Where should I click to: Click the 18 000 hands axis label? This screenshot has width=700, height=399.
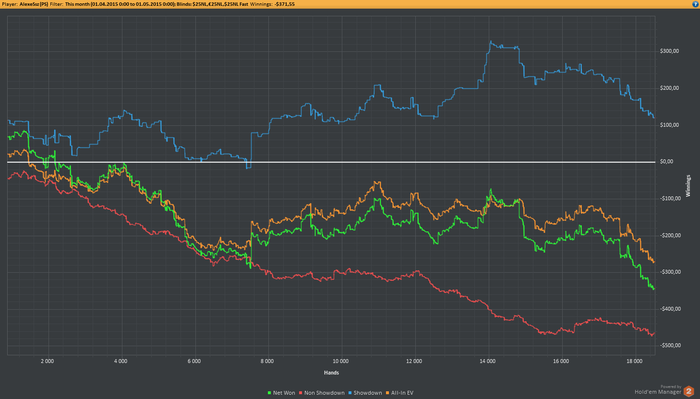pos(634,361)
